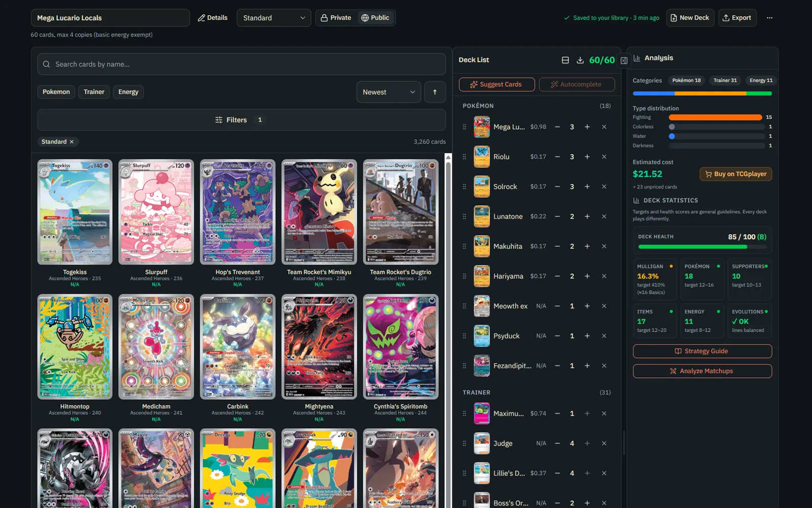Select the Trainer 31 category tab
The width and height of the screenshot is (812, 508).
pos(725,80)
